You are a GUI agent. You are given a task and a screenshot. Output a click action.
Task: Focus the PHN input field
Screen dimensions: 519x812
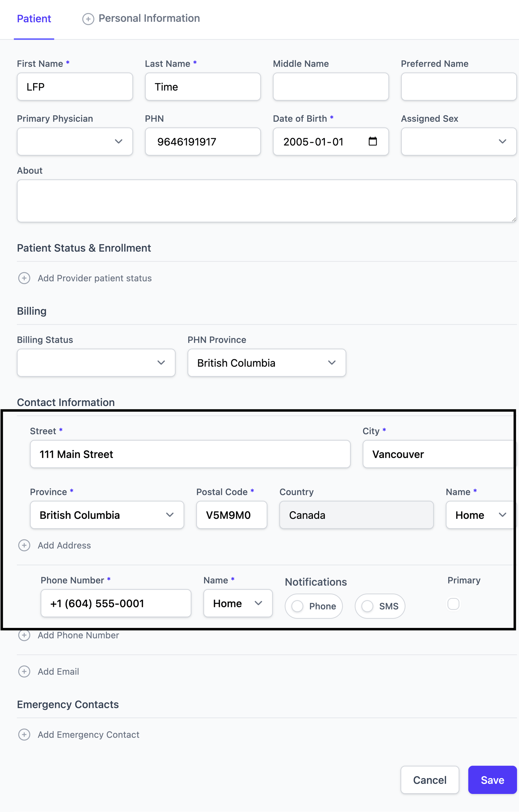[x=203, y=141]
